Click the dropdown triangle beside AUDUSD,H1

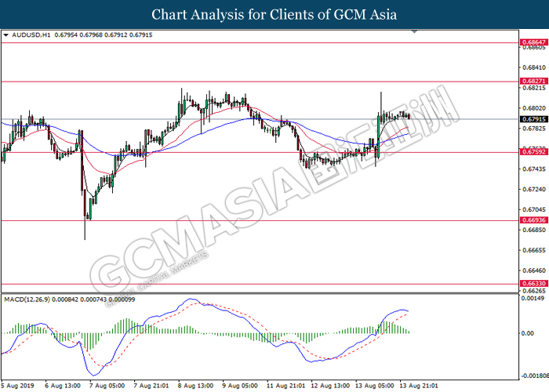(x=6, y=35)
